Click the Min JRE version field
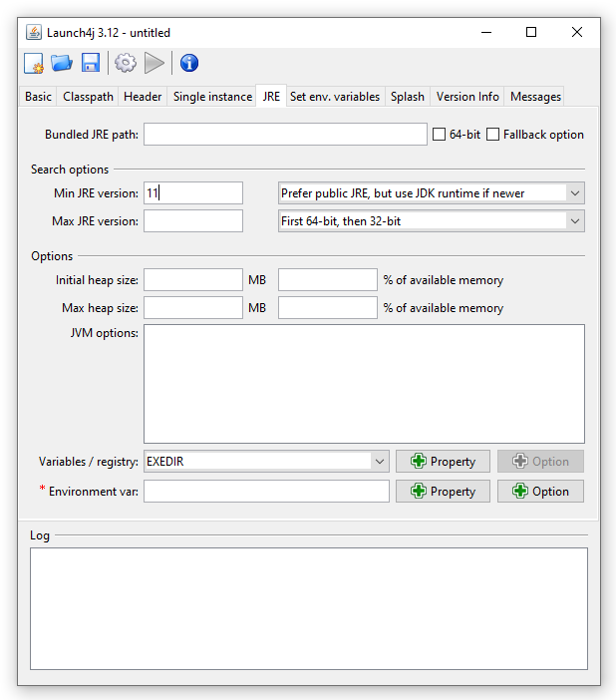Screen dimensions: 616x700 [x=193, y=193]
